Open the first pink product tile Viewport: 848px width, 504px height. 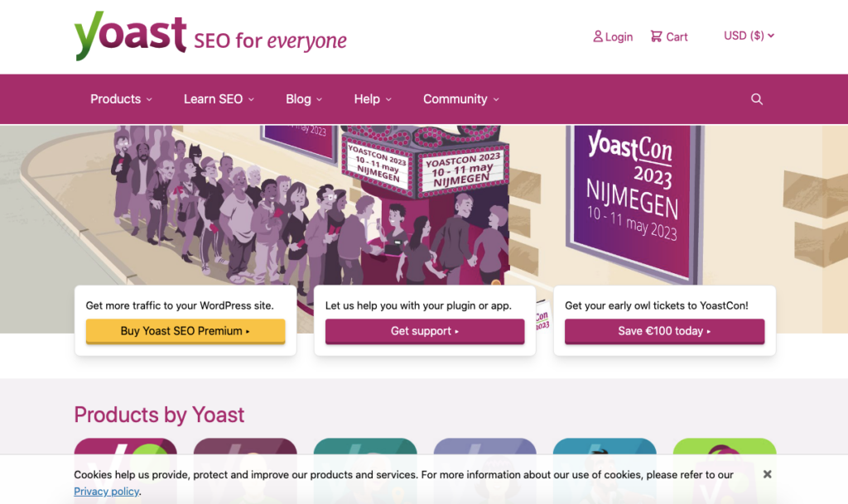(125, 449)
